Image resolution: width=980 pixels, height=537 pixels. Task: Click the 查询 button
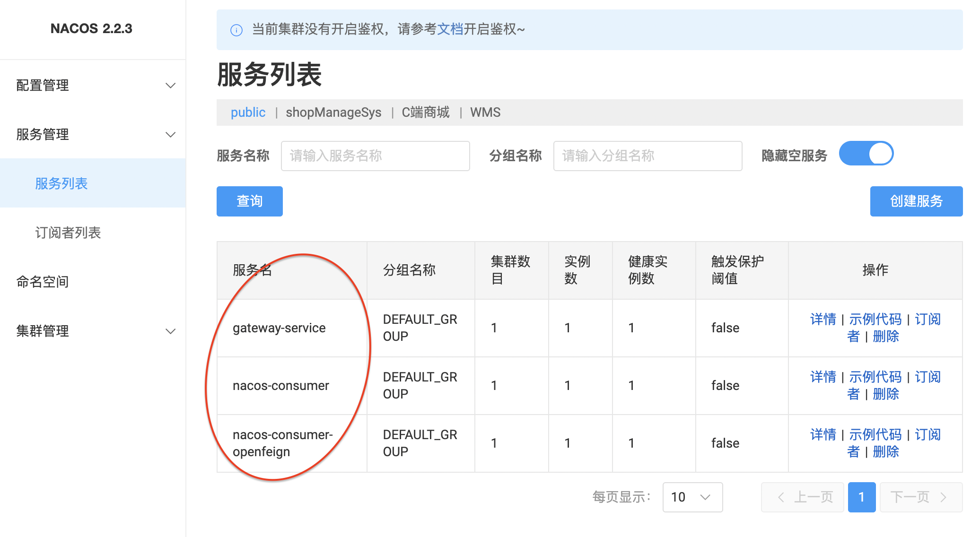[x=249, y=201]
